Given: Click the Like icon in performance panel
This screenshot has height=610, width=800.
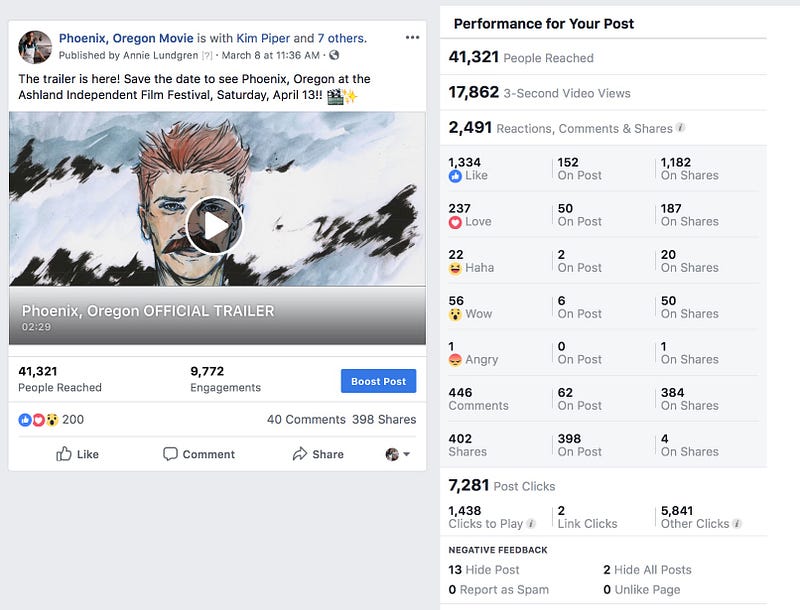Looking at the screenshot, I should (x=455, y=176).
